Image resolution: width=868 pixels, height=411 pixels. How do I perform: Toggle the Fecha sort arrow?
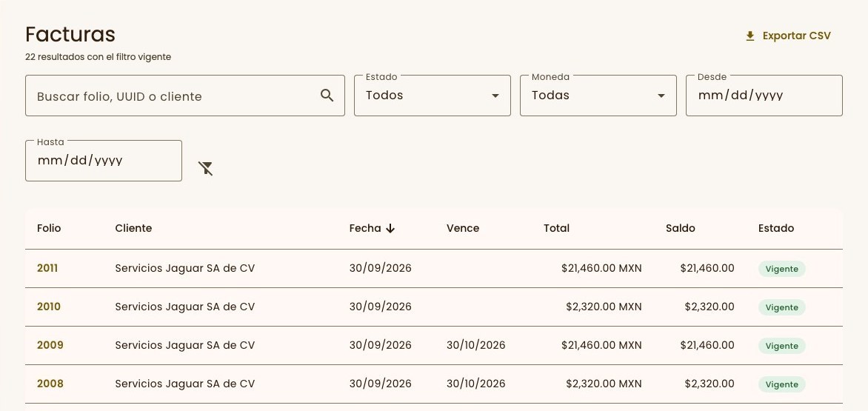(x=390, y=228)
